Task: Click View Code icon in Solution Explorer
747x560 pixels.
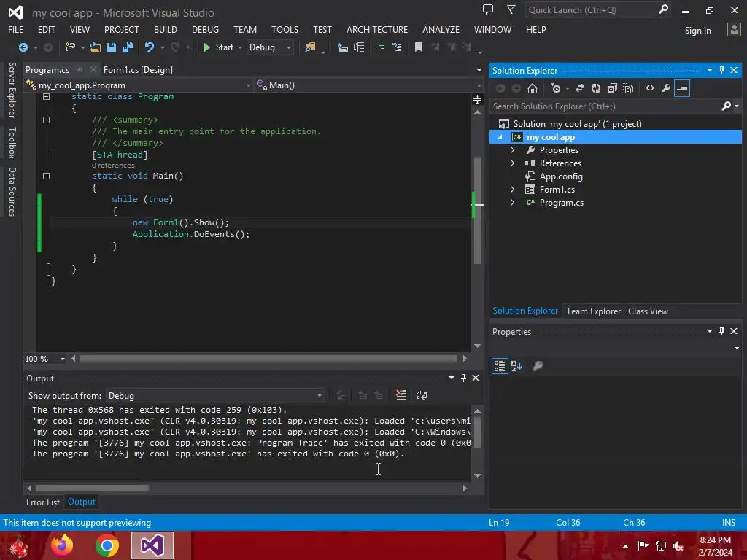Action: (650, 88)
